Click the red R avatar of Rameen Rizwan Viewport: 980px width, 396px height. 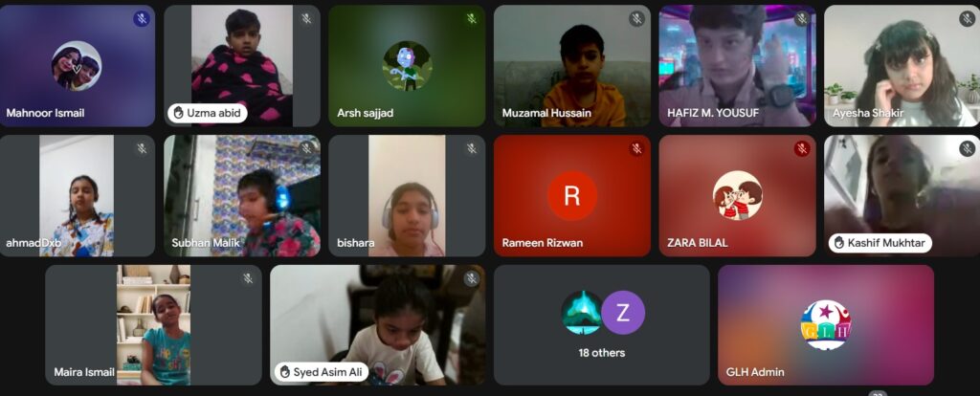tap(572, 195)
